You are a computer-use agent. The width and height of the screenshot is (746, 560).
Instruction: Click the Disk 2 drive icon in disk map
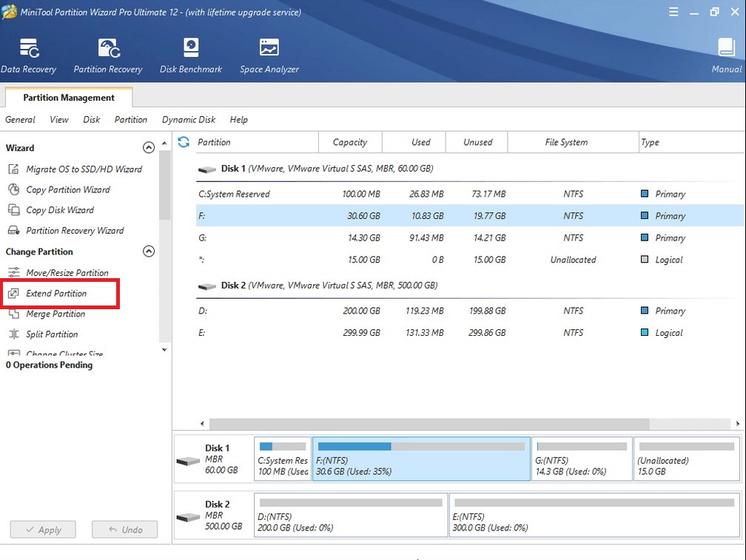tap(188, 517)
